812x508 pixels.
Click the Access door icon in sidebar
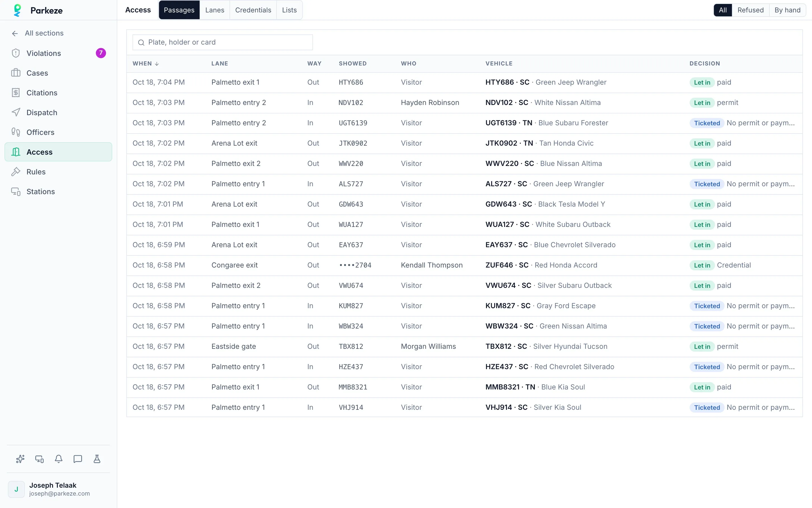click(16, 152)
